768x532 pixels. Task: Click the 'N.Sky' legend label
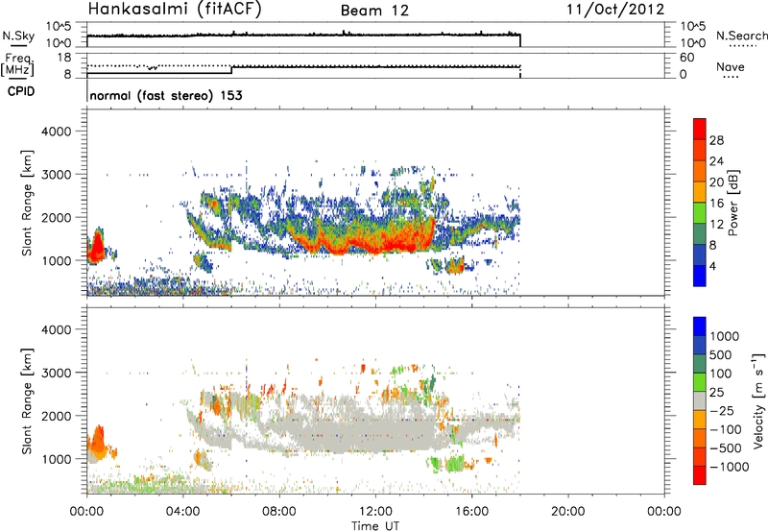(x=18, y=36)
